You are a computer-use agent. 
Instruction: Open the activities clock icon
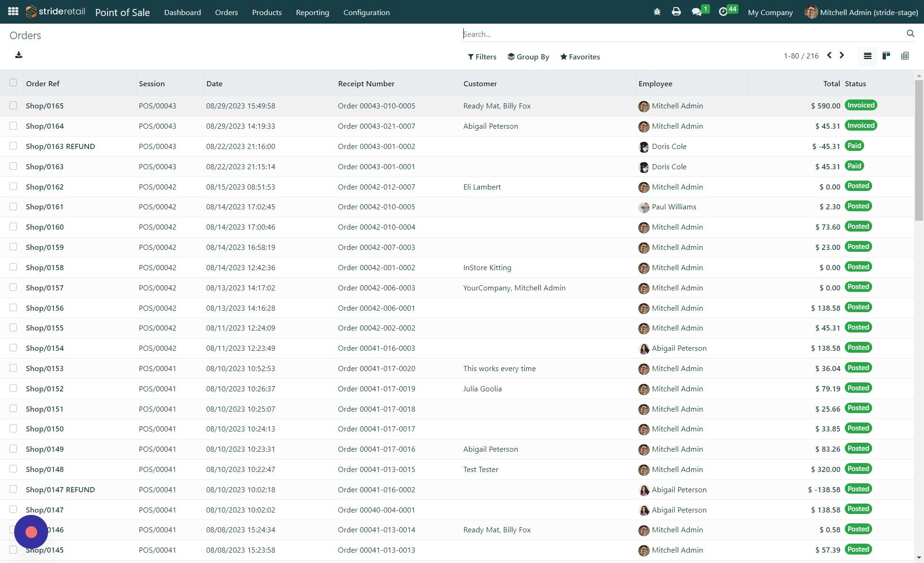(x=723, y=11)
